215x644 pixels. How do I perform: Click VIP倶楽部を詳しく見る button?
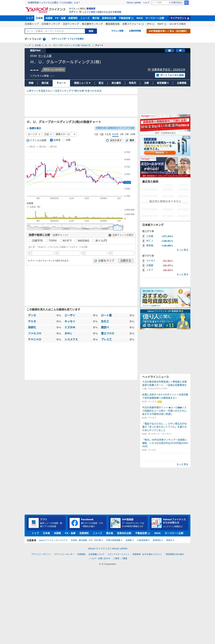point(168,31)
